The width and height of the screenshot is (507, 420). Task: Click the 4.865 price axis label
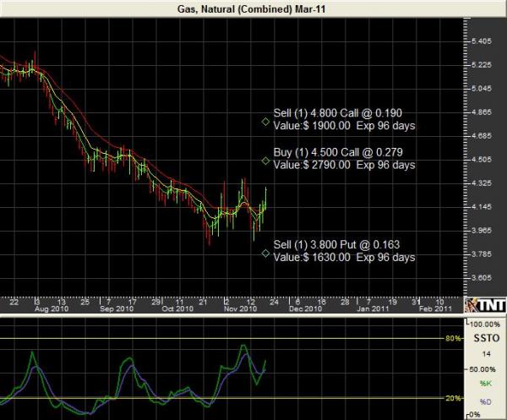[482, 112]
